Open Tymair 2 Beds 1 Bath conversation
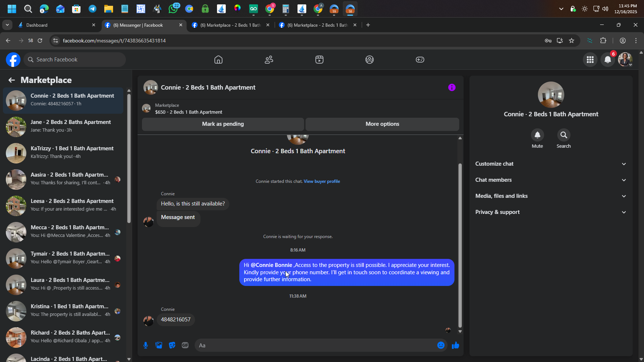 [63, 258]
